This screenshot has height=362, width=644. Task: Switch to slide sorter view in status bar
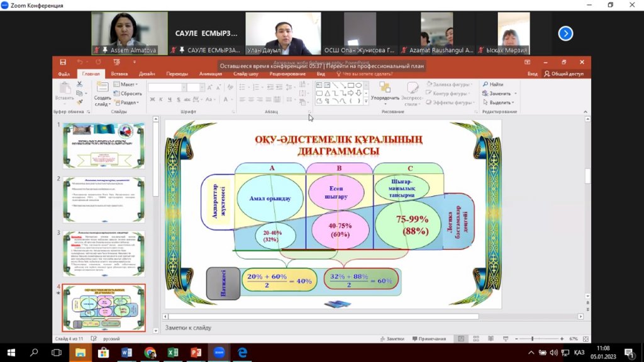click(x=476, y=339)
